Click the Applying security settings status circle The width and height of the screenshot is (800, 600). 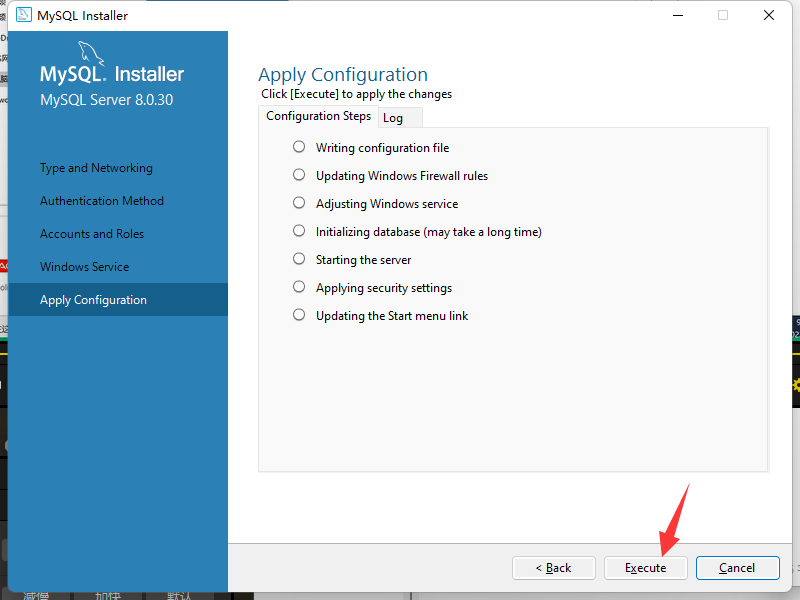click(x=299, y=287)
